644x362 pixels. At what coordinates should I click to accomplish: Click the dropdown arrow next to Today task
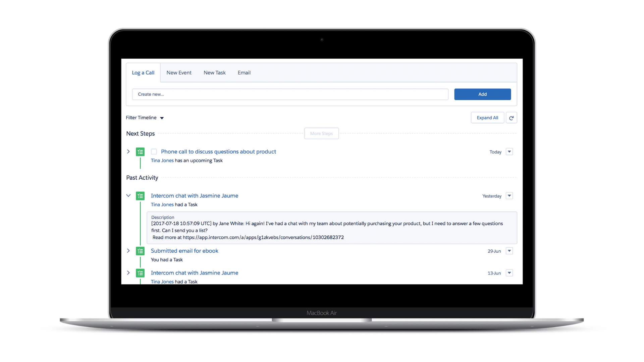pos(509,152)
